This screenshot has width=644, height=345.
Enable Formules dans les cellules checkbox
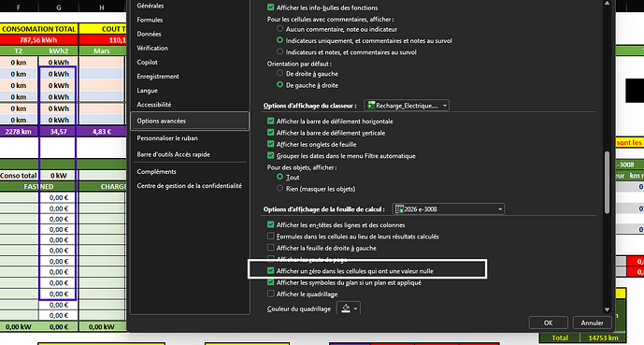tap(270, 237)
